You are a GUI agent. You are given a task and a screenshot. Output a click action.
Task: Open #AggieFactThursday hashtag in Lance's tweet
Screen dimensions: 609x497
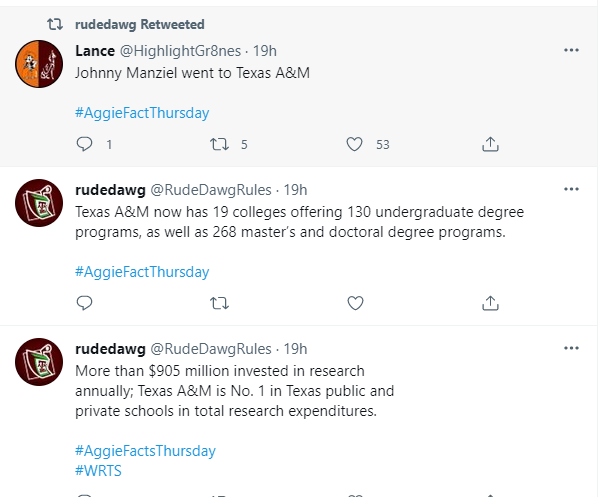pyautogui.click(x=142, y=113)
